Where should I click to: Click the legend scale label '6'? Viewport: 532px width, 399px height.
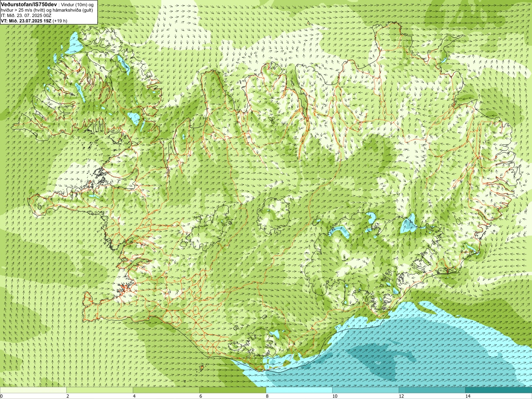click(x=201, y=396)
